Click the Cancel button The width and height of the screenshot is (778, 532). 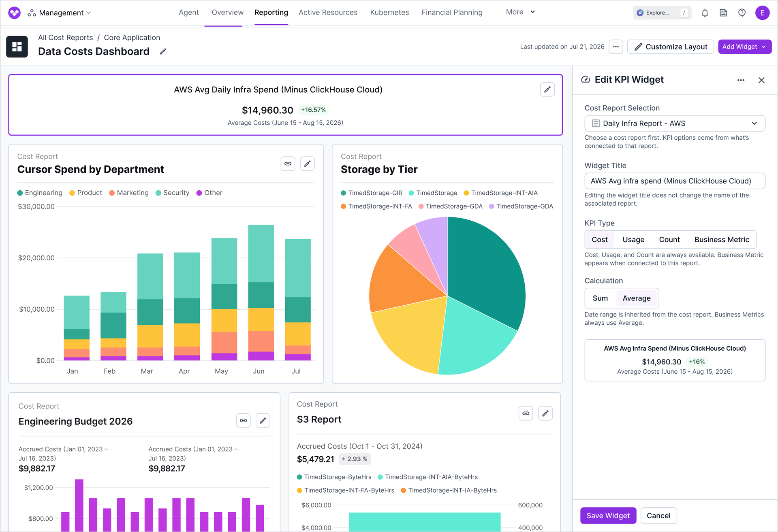click(x=658, y=515)
